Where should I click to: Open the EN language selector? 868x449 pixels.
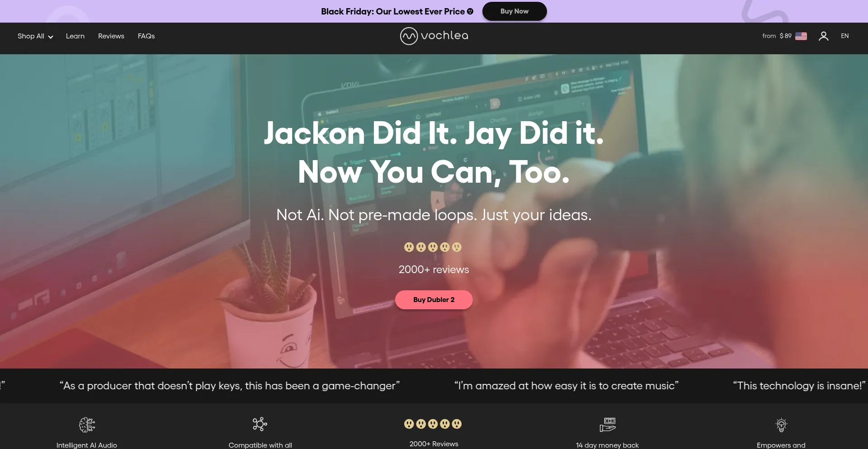pos(844,36)
